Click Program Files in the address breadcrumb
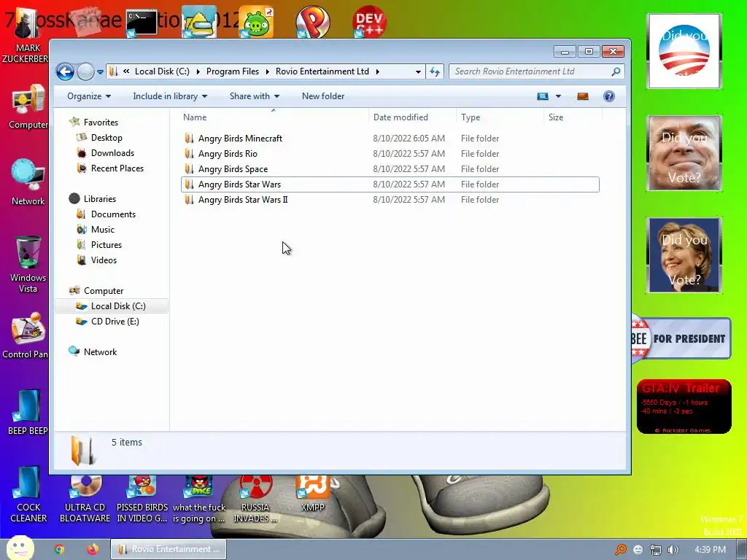Viewport: 747px width, 560px height. point(233,71)
